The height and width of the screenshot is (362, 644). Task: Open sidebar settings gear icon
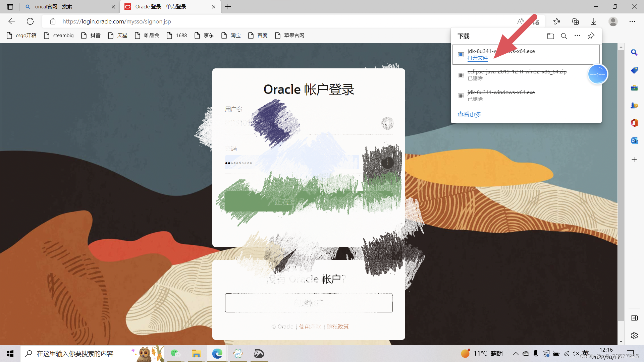tap(634, 336)
